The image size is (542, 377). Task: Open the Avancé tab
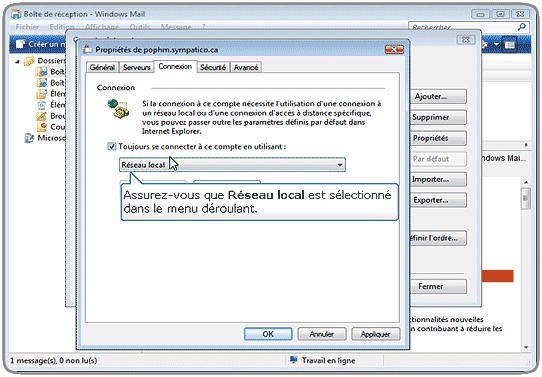(x=246, y=67)
